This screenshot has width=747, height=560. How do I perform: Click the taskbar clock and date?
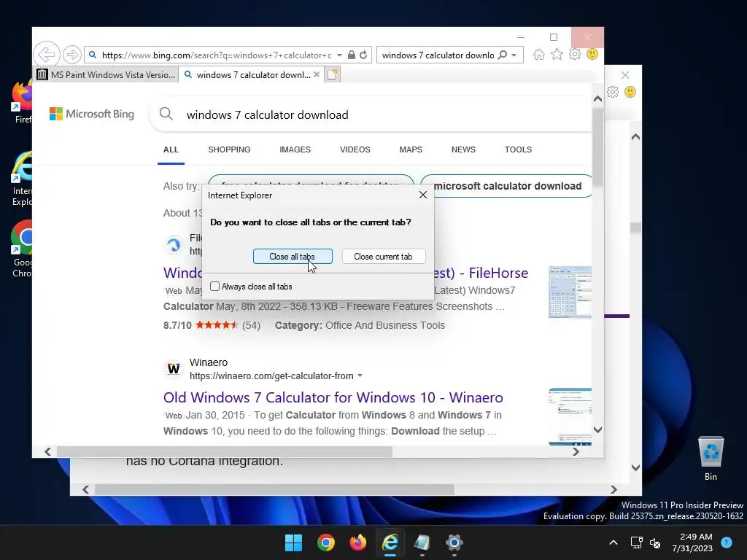pos(692,542)
